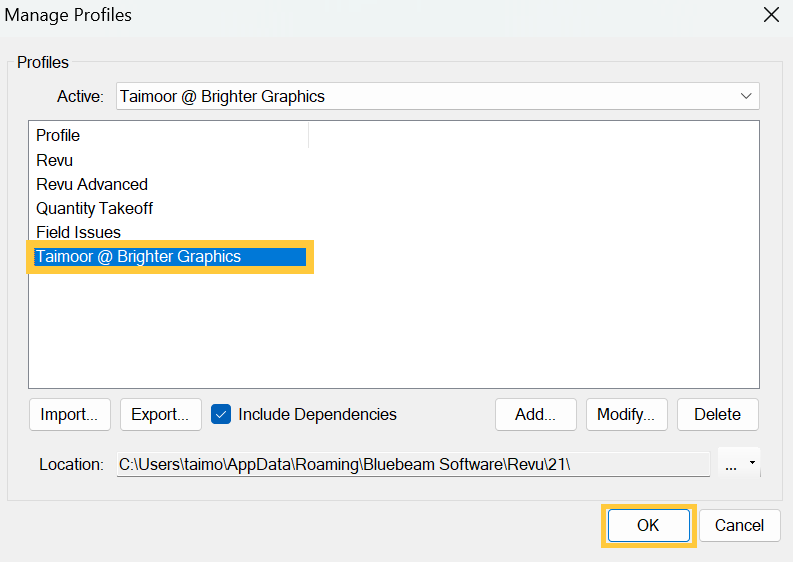Click the Import... button

pos(69,414)
